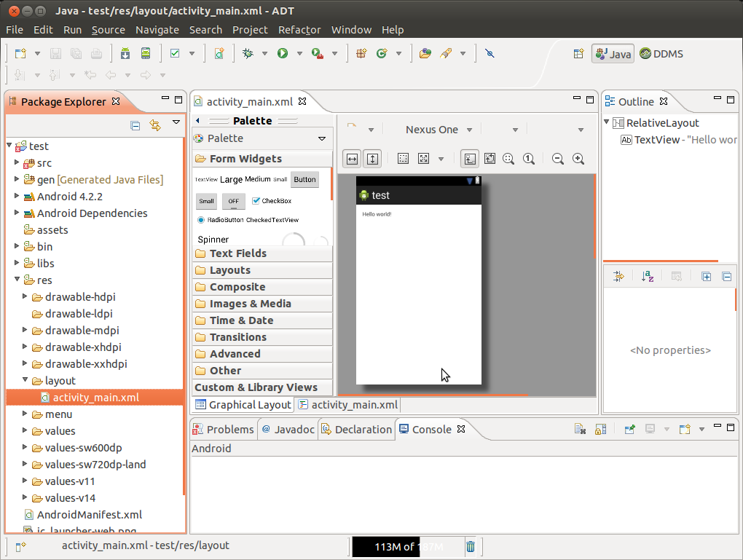This screenshot has width=743, height=560.
Task: Open the Refactor menu
Action: 299,30
